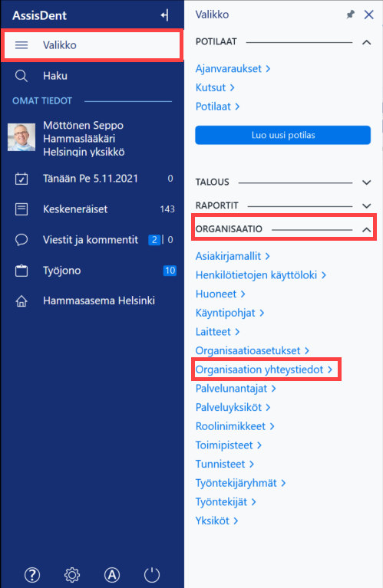Collapse the POTILAAT section
This screenshot has width=383, height=588.
coord(366,42)
